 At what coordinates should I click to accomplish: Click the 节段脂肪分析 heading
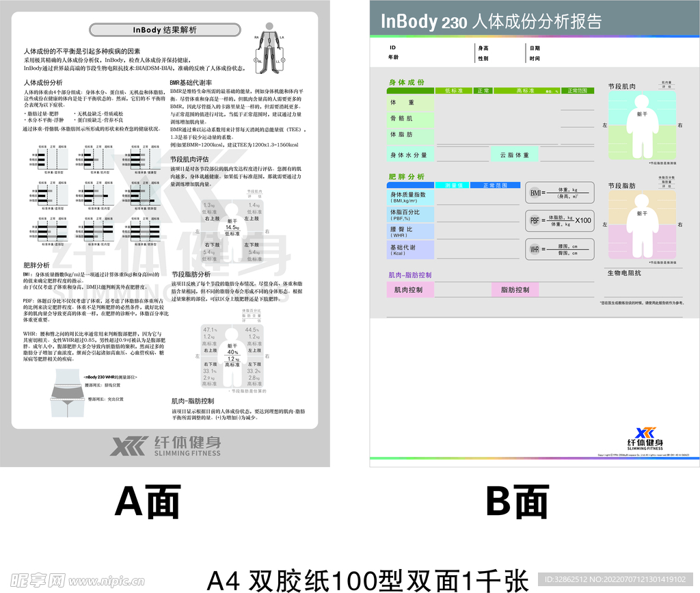(x=191, y=274)
